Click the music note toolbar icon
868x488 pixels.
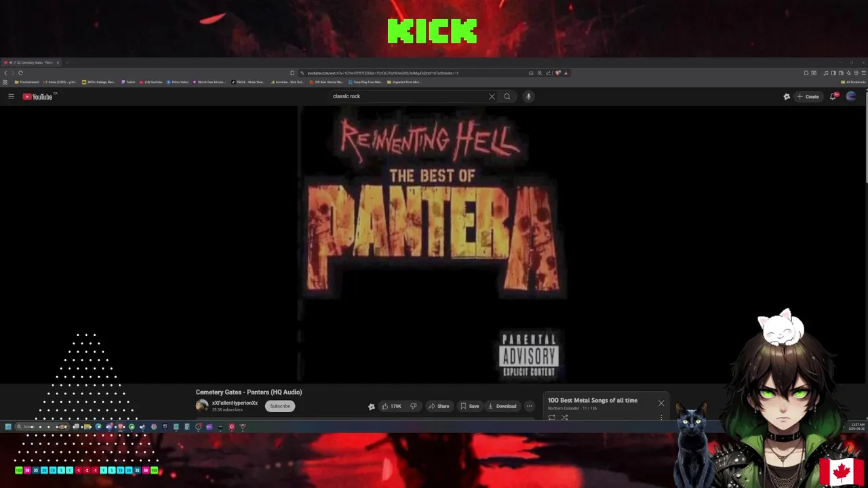click(825, 73)
